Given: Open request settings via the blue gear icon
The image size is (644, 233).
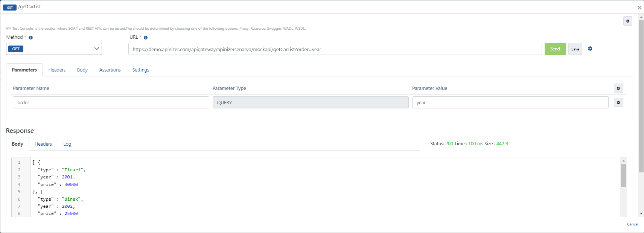Looking at the screenshot, I should [x=590, y=49].
